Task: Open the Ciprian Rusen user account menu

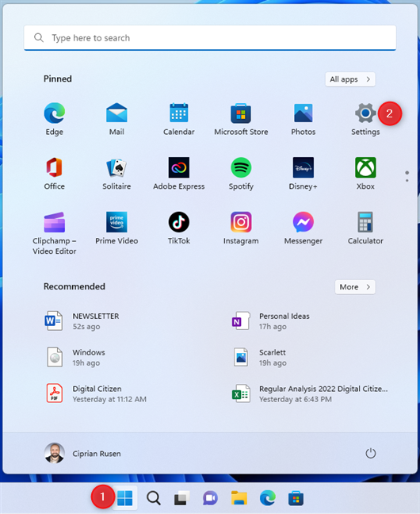Action: point(82,454)
